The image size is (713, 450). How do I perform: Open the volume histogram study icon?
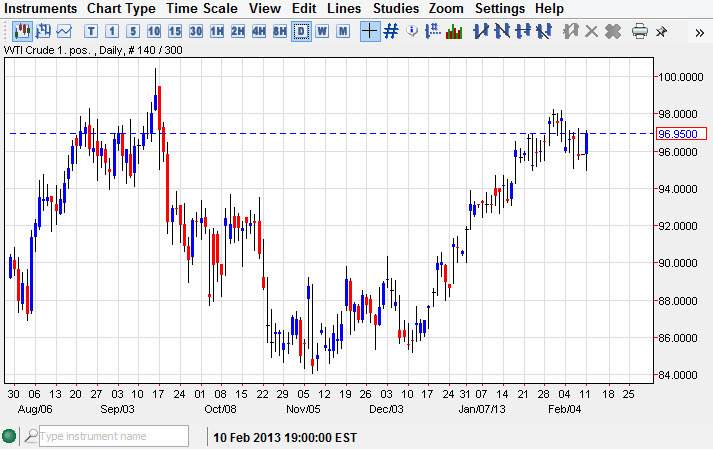click(453, 31)
